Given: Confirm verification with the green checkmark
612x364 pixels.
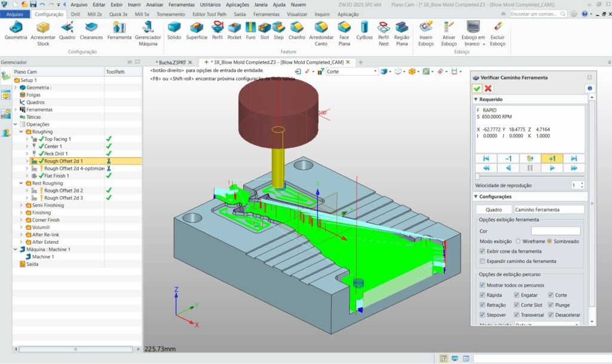Looking at the screenshot, I should click(476, 88).
